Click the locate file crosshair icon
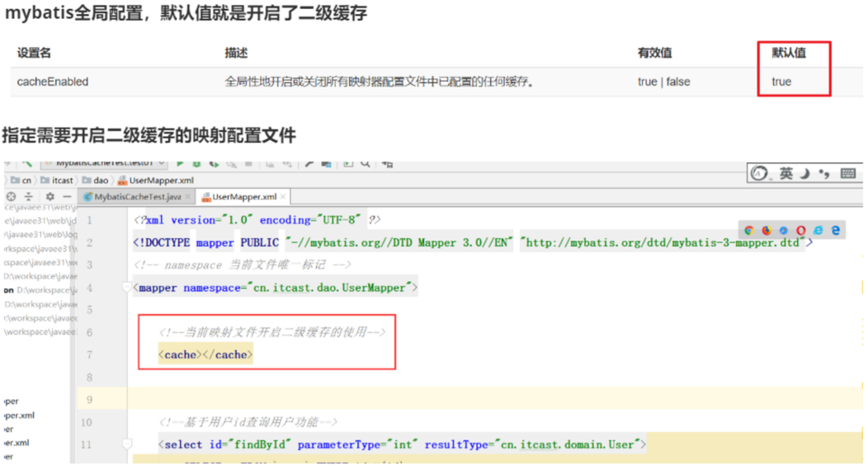 [x=11, y=197]
